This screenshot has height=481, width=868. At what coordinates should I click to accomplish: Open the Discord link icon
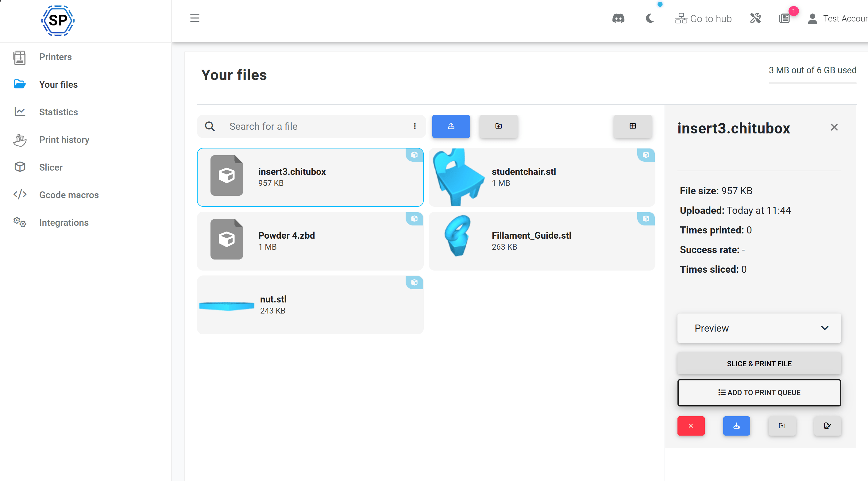[618, 18]
